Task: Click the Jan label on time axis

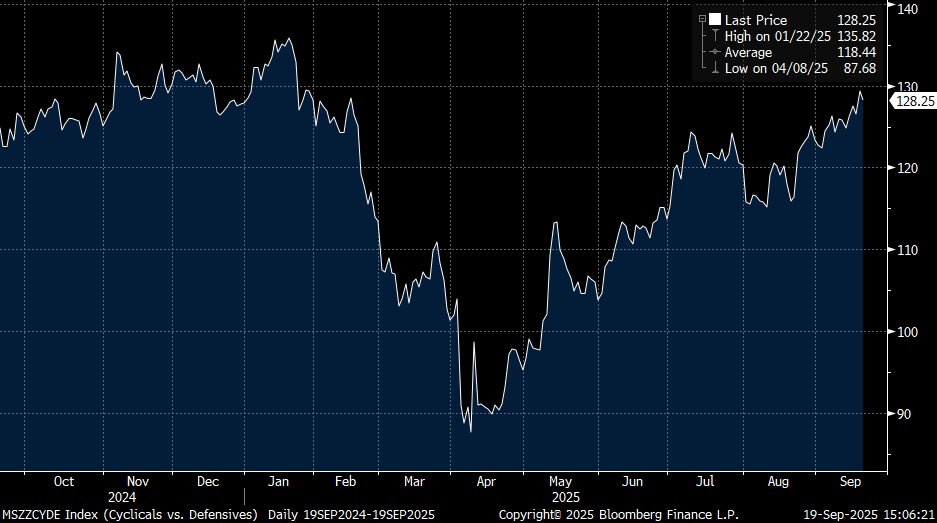Action: (278, 481)
